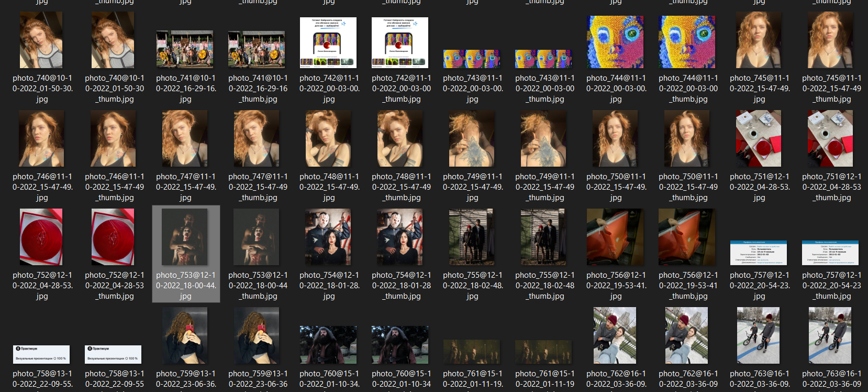The width and height of the screenshot is (868, 392).
Task: Click the file name photo_740@10-10-2022_01-50-30_thumb.jpg
Action: point(115,89)
